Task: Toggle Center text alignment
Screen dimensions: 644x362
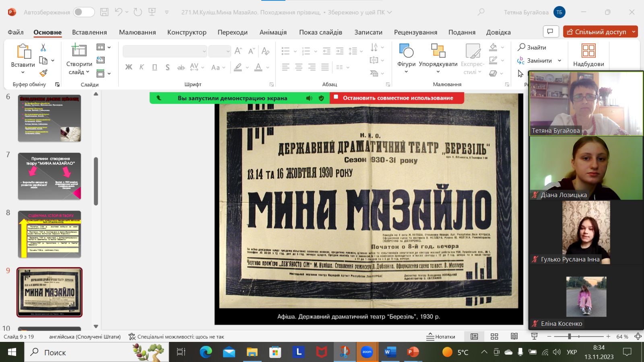Action: pyautogui.click(x=299, y=67)
